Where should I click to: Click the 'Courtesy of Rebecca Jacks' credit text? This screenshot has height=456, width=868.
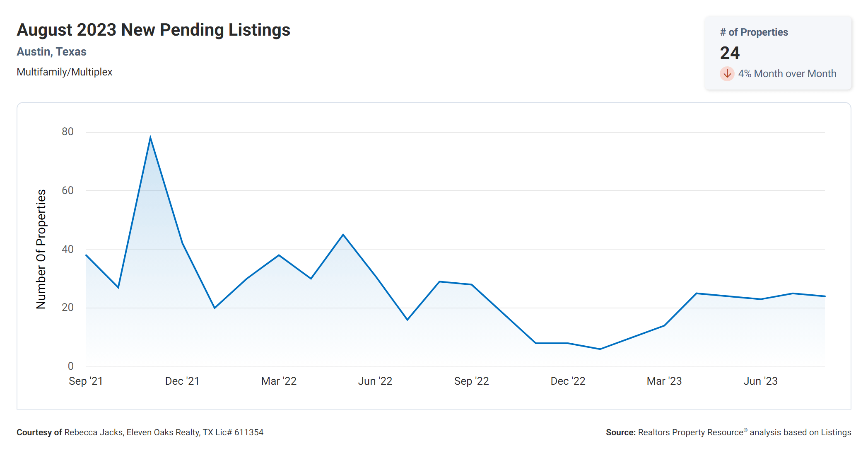140,432
